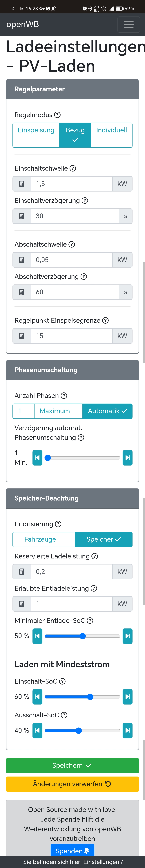Click the openWB brand logo link
This screenshot has width=145, height=868.
click(x=23, y=25)
